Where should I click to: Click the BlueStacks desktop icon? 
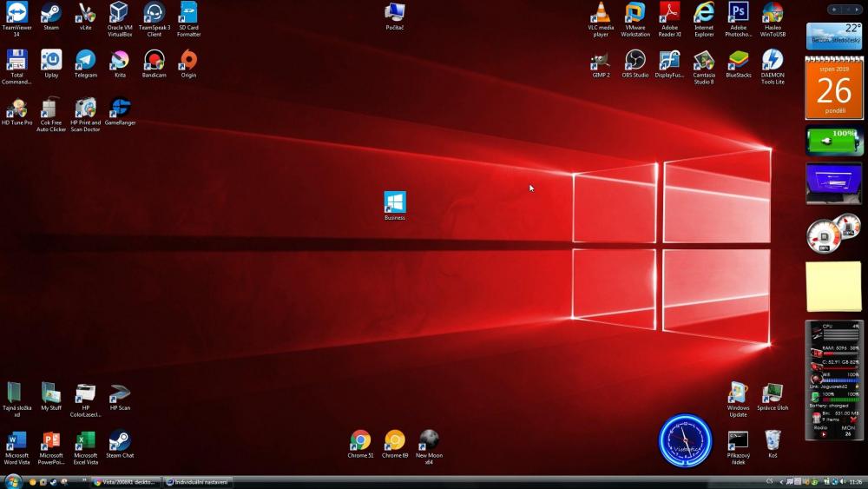pyautogui.click(x=739, y=60)
